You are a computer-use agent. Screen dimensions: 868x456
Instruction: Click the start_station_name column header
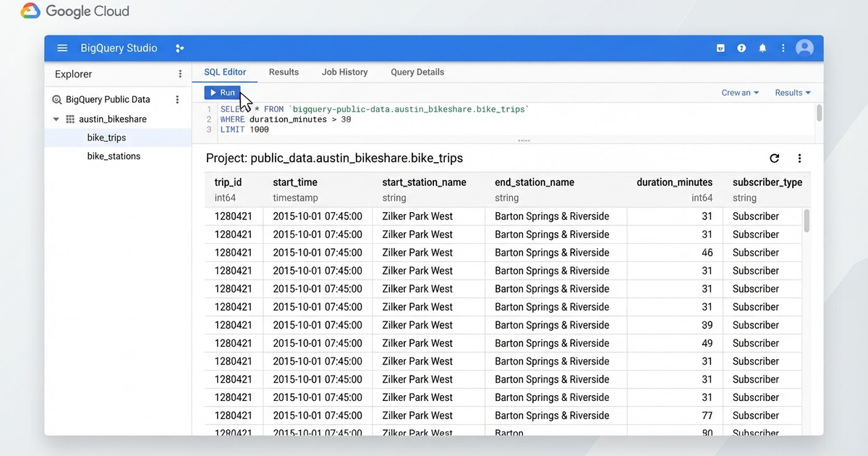point(424,182)
